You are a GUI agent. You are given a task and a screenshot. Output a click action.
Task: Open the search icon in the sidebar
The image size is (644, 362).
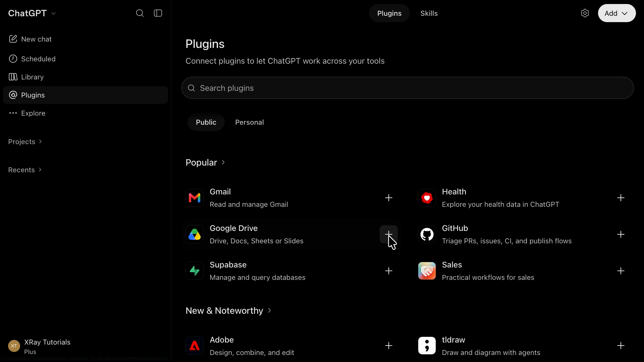tap(140, 13)
